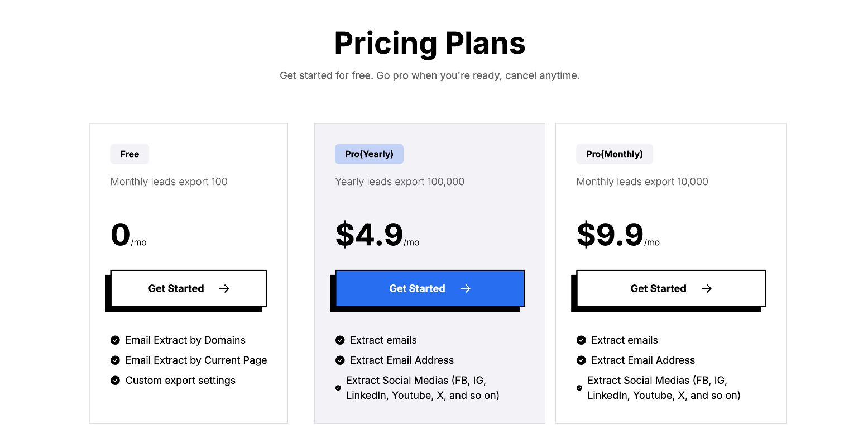Click small checkmark beside Social Medias in Pro(Monthly)

[579, 388]
